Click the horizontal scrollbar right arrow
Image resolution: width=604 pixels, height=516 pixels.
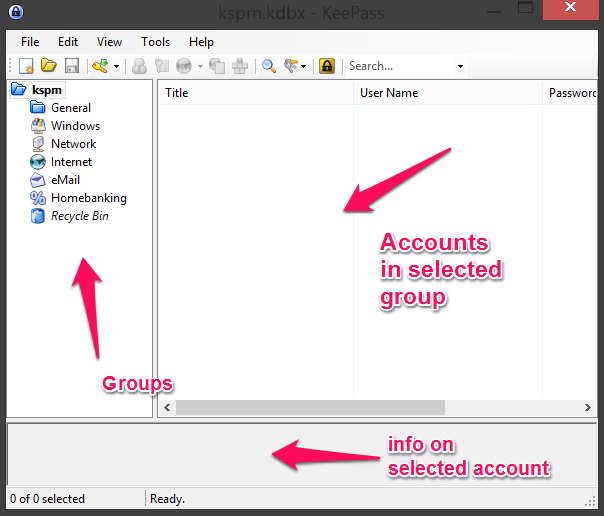click(x=587, y=407)
